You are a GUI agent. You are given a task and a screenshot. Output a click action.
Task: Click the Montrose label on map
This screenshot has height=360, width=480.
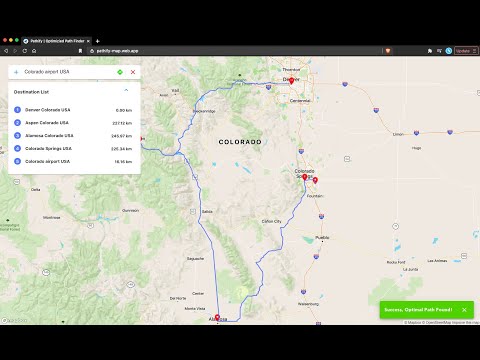(x=52, y=217)
